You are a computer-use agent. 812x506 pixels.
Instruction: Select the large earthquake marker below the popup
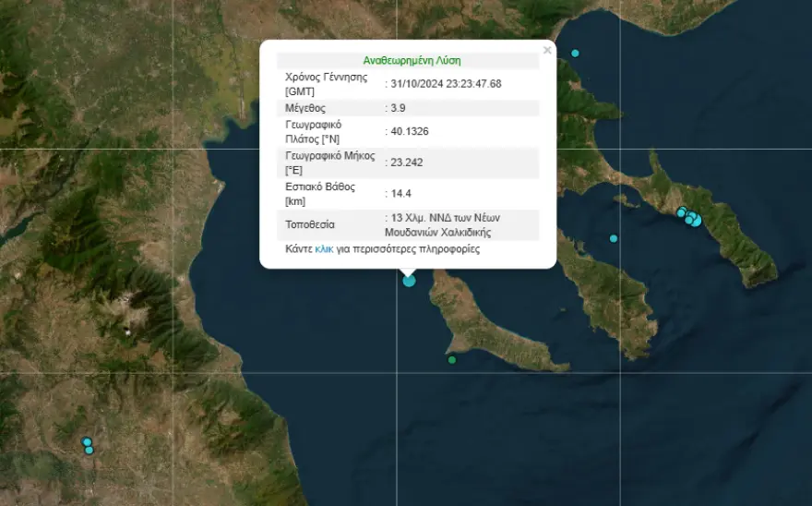point(409,281)
